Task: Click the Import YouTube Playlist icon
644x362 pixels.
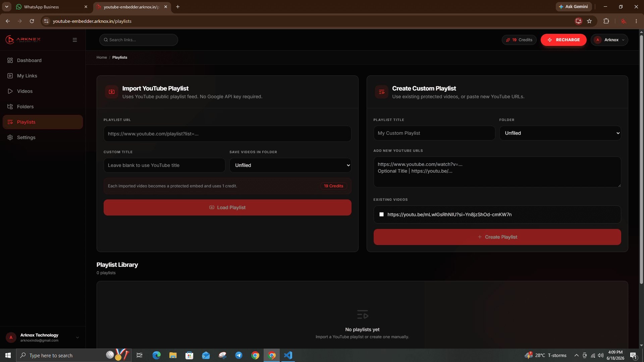Action: [112, 92]
